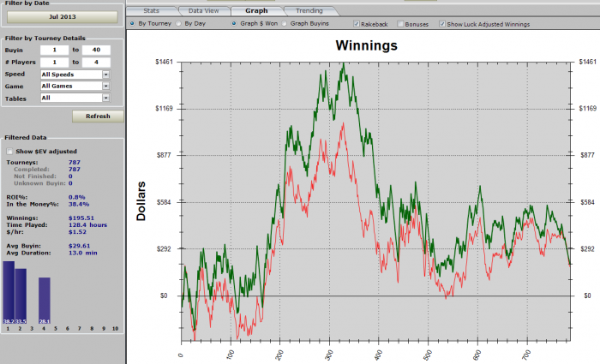Click the In the Money% value 38.4%

pyautogui.click(x=79, y=204)
